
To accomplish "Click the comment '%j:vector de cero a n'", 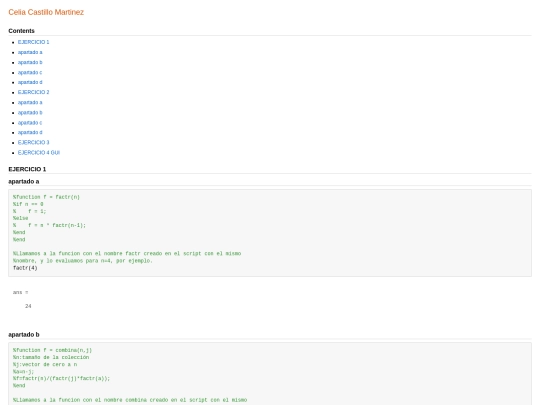I will [x=45, y=364].
